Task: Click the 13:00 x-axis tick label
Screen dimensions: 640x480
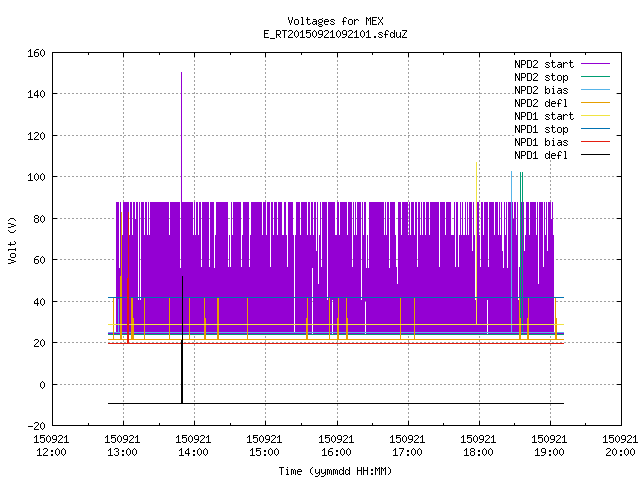Action: (x=122, y=445)
